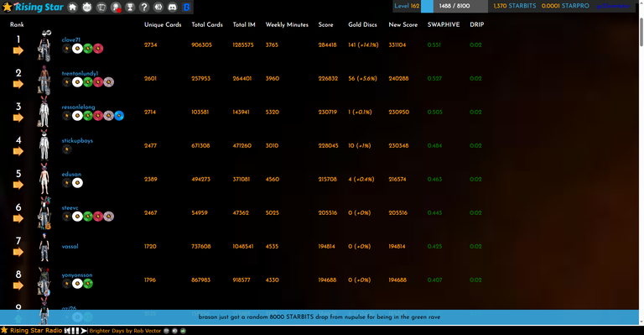Image resolution: width=644 pixels, height=335 pixels.
Task: Click the grey disc badge of trentonlundy1
Action: point(108,82)
